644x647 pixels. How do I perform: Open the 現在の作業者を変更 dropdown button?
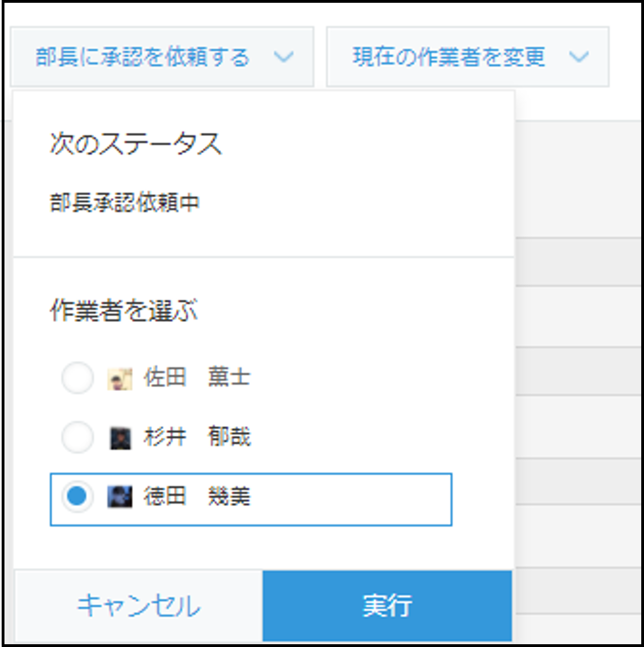point(468,57)
